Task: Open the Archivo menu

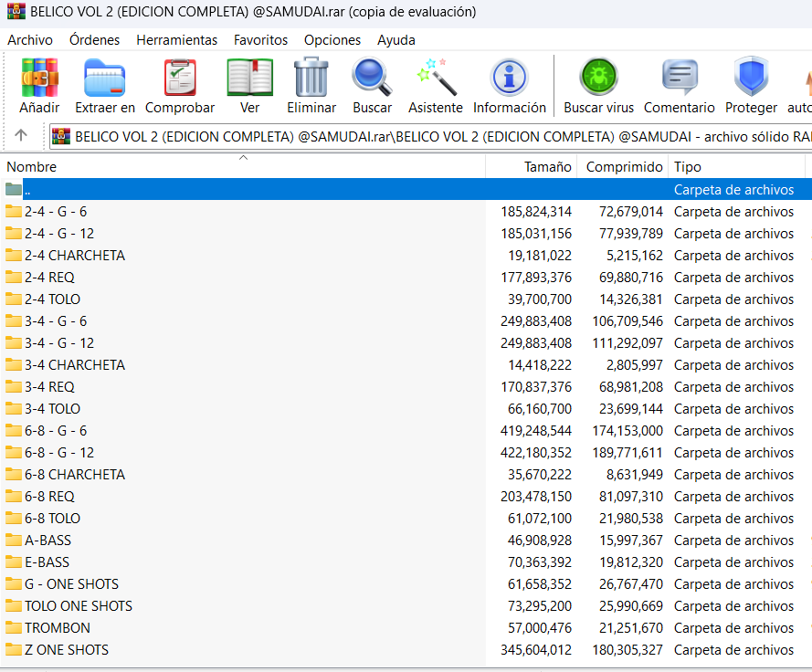Action: click(x=30, y=40)
